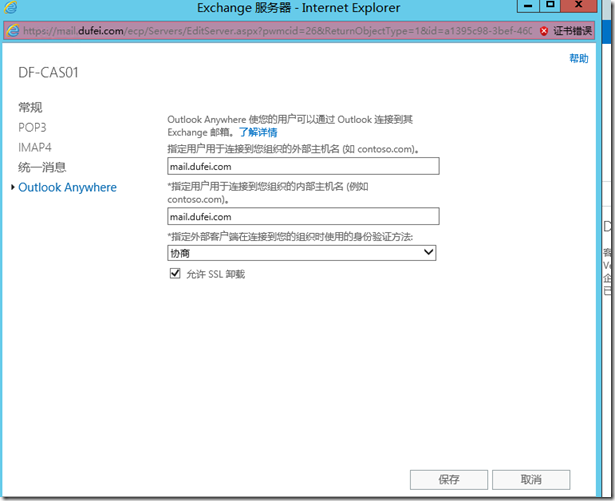
Task: Open the 证书错误 certificate warning label
Action: [x=572, y=31]
